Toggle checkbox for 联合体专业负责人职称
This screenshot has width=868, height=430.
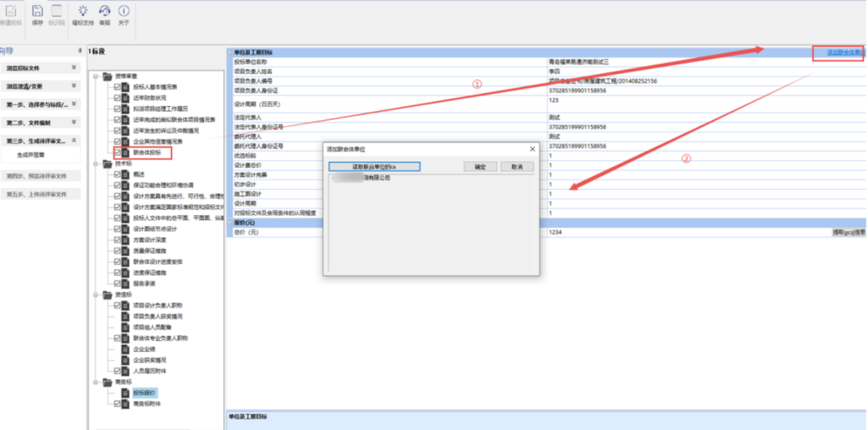pos(117,338)
